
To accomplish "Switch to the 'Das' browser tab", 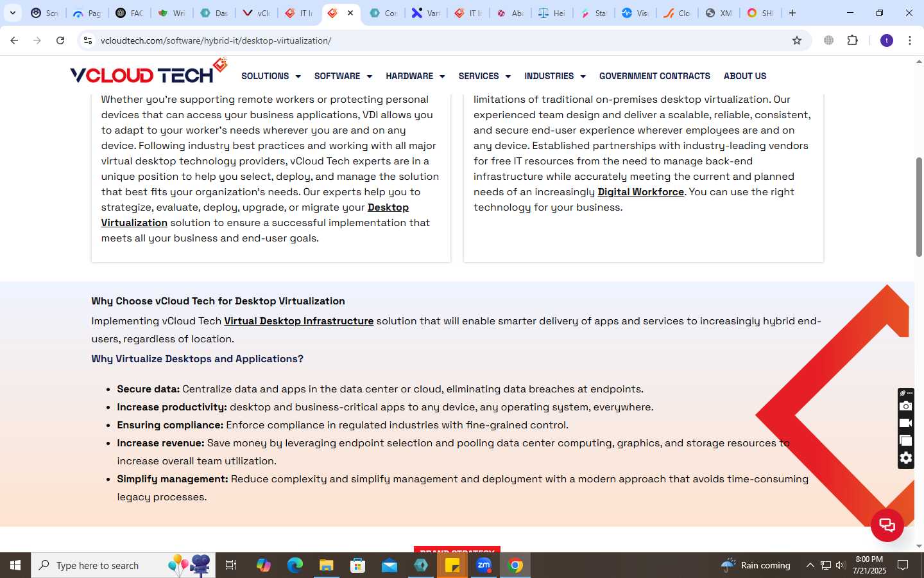I will 214,13.
